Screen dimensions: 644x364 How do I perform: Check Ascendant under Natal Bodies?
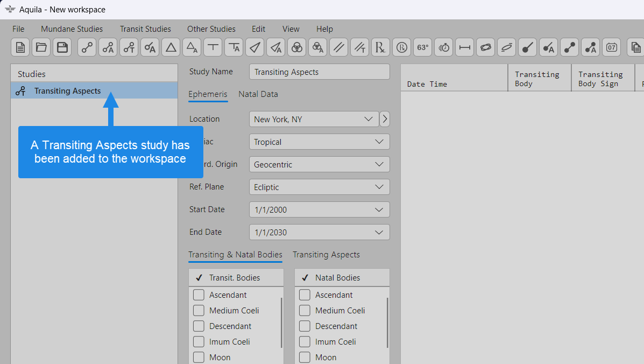point(305,295)
